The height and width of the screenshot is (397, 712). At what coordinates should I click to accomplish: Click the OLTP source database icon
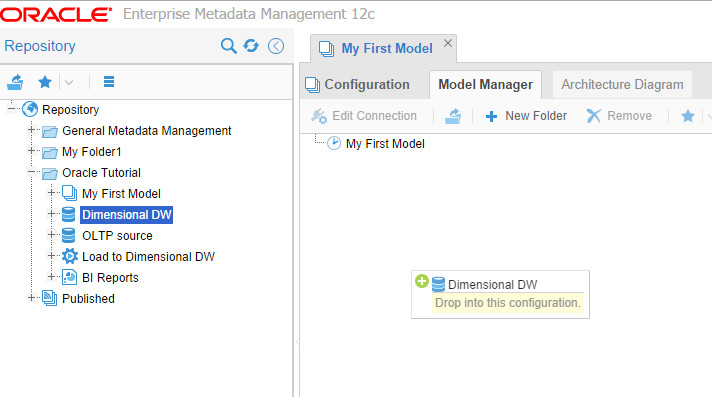(x=69, y=235)
